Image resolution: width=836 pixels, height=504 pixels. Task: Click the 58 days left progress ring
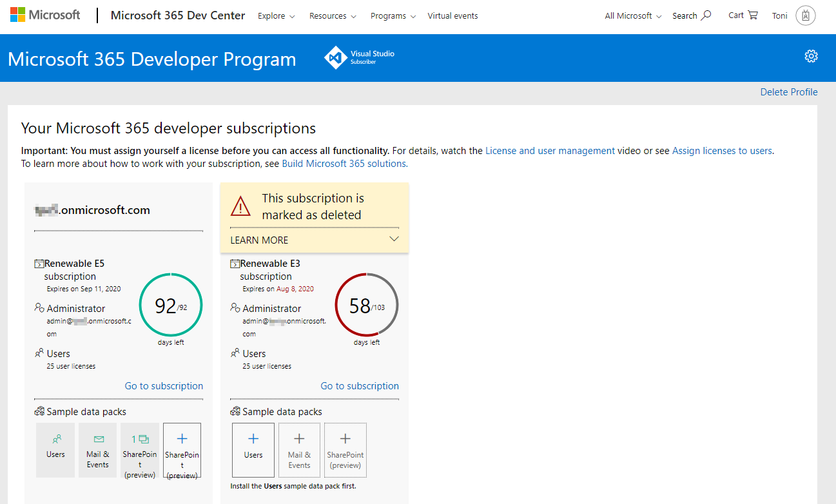(x=367, y=305)
